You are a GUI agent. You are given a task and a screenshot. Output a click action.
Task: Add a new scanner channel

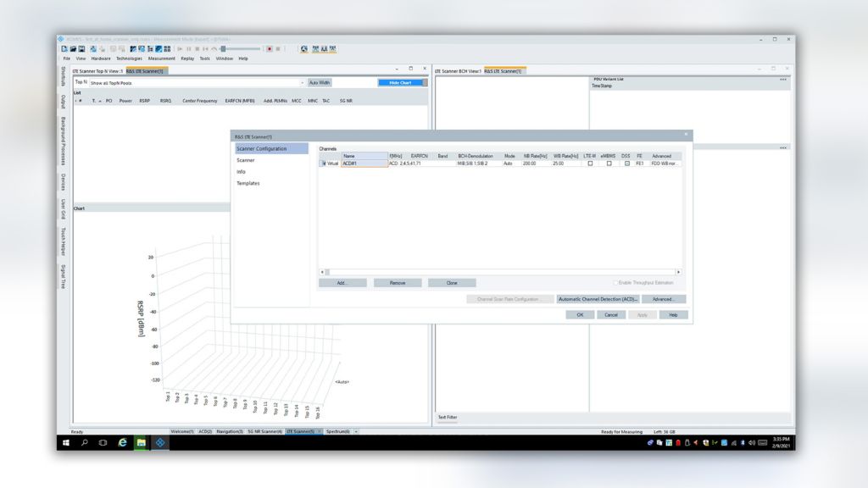tap(343, 282)
